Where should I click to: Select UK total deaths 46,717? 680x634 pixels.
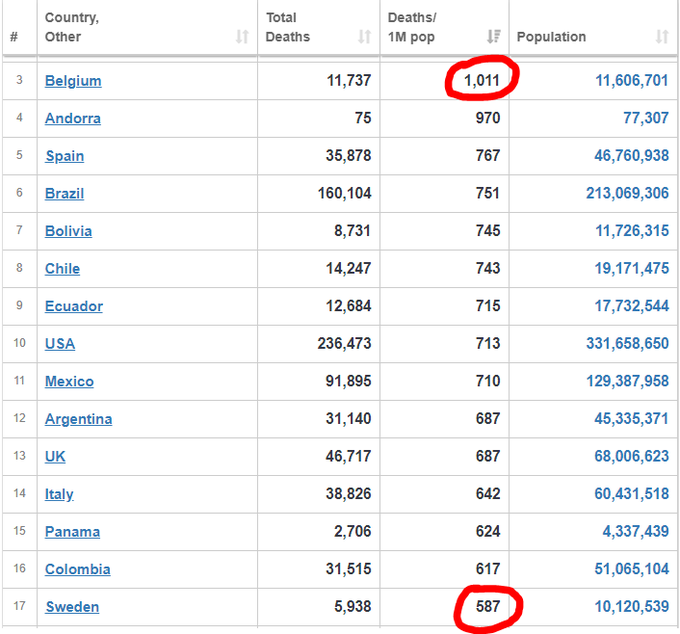(x=349, y=456)
